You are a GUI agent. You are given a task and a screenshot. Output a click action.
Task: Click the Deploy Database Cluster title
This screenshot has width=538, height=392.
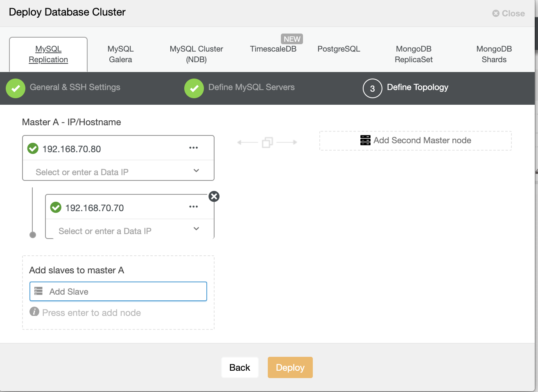tap(67, 12)
